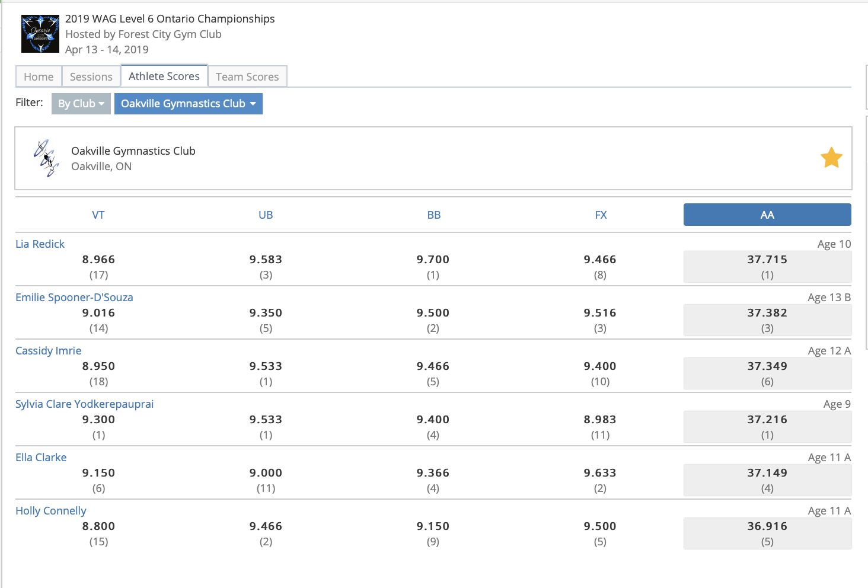Click Sylvia's AA score 37.216

point(767,420)
